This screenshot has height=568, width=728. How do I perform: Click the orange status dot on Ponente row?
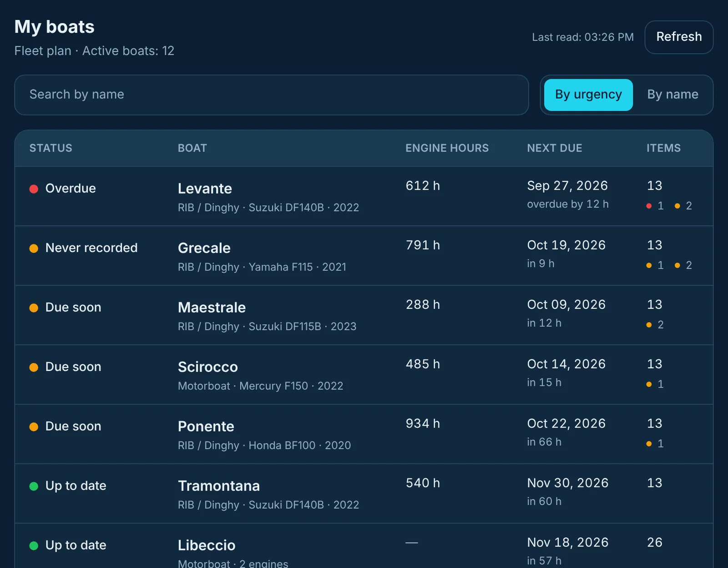point(34,427)
